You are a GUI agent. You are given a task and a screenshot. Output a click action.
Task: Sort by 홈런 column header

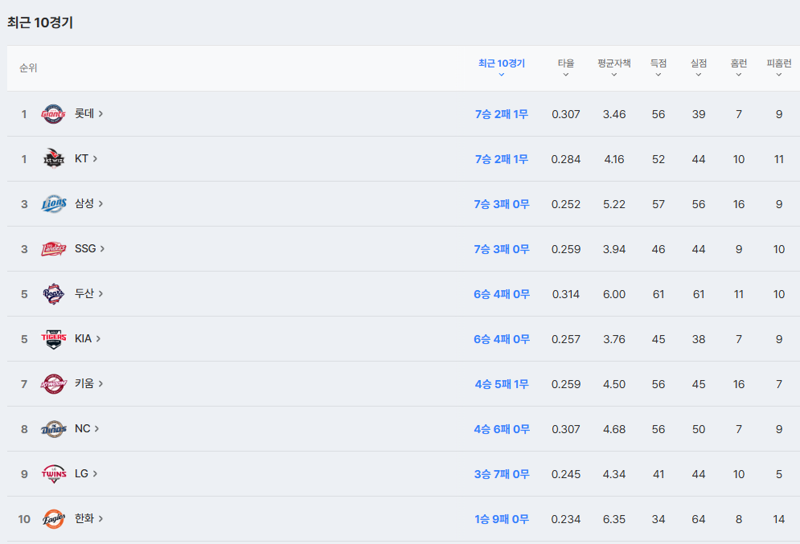[739, 68]
